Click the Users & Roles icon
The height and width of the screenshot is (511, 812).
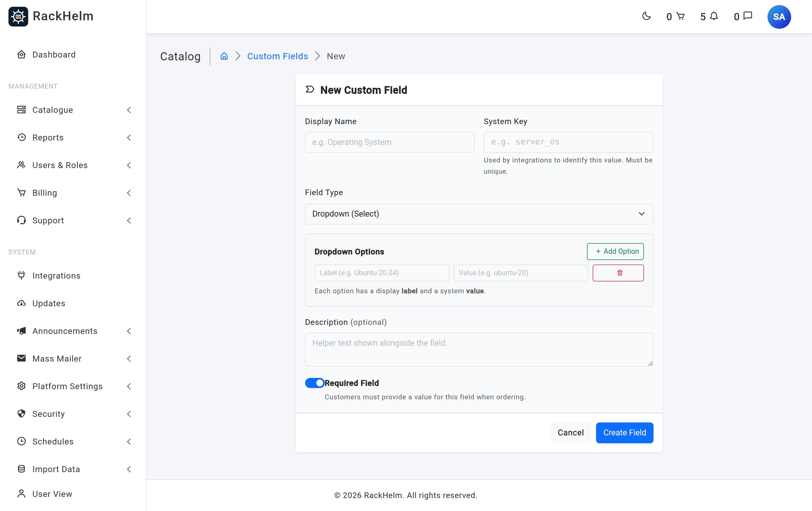tap(21, 165)
